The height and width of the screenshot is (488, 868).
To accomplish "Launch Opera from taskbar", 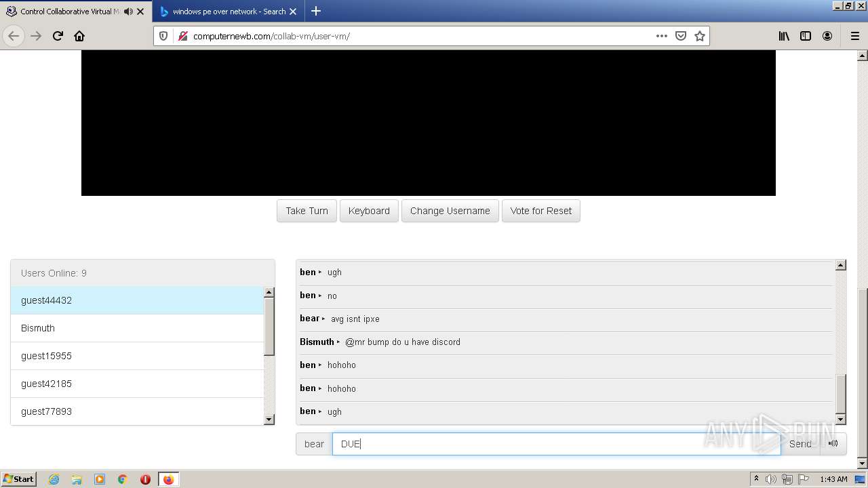I will tap(145, 479).
